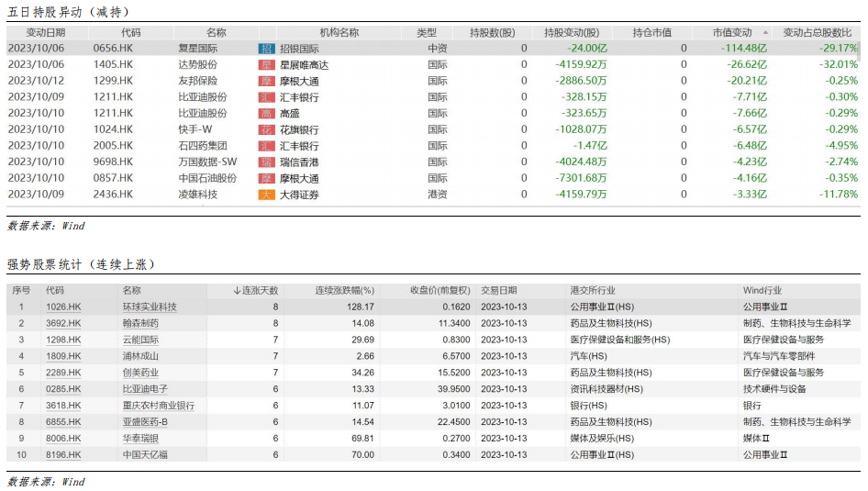Open the 3618.HK stock code link
Image resolution: width=868 pixels, height=491 pixels.
[x=63, y=406]
